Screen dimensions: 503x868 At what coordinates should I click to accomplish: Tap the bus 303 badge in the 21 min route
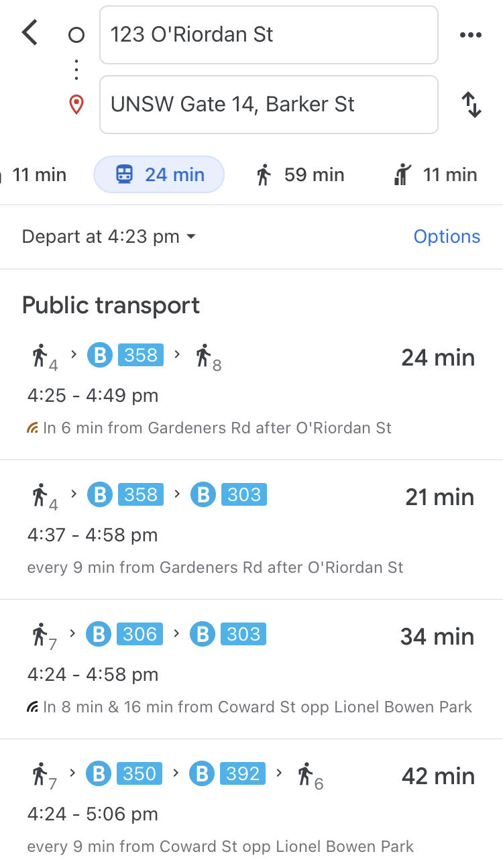click(x=244, y=494)
